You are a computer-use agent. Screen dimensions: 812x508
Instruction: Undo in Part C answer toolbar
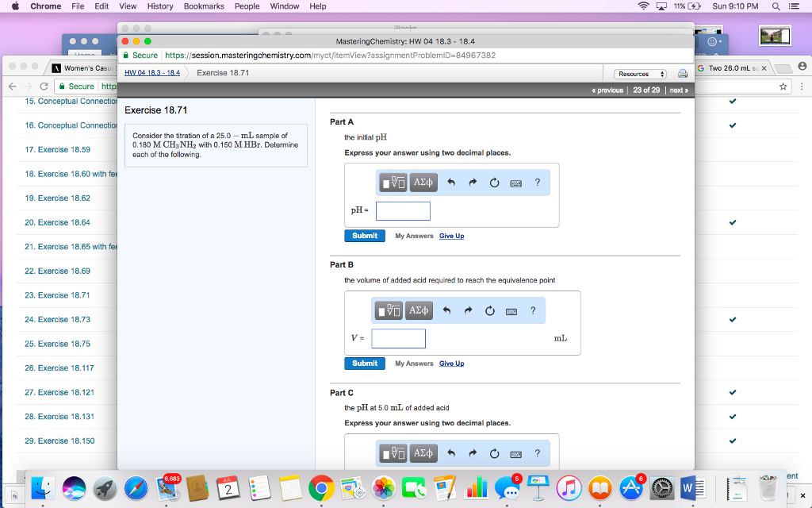pyautogui.click(x=451, y=453)
